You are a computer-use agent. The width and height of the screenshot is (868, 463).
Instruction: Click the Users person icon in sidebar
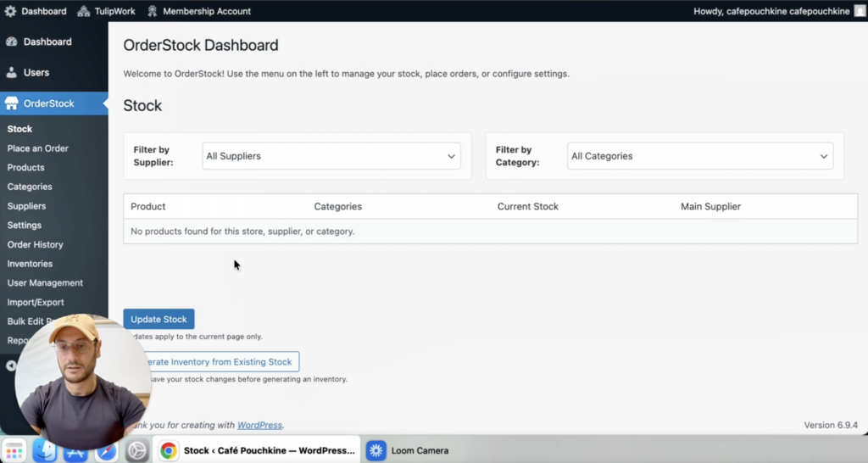(x=12, y=73)
